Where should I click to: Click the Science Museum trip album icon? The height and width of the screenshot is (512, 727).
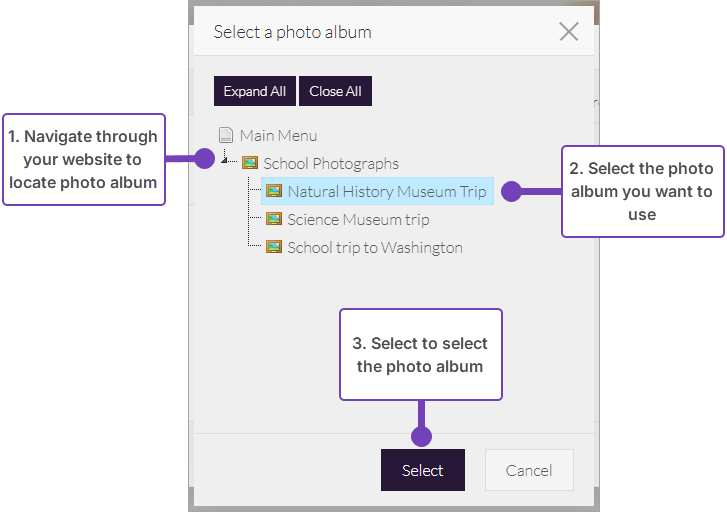[274, 219]
